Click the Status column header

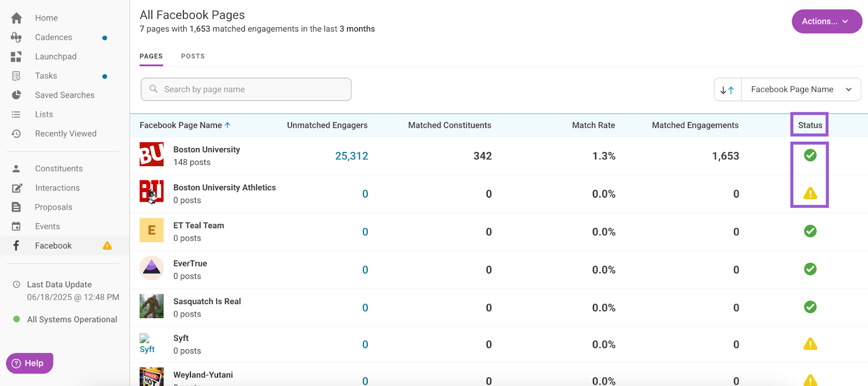pos(810,125)
